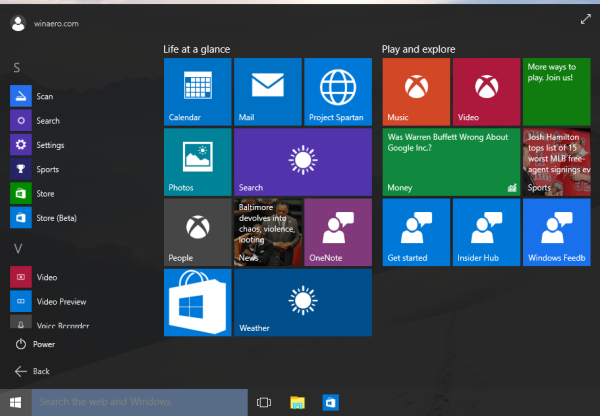Launch Store green icon in app list
The height and width of the screenshot is (416, 600).
[x=21, y=193]
